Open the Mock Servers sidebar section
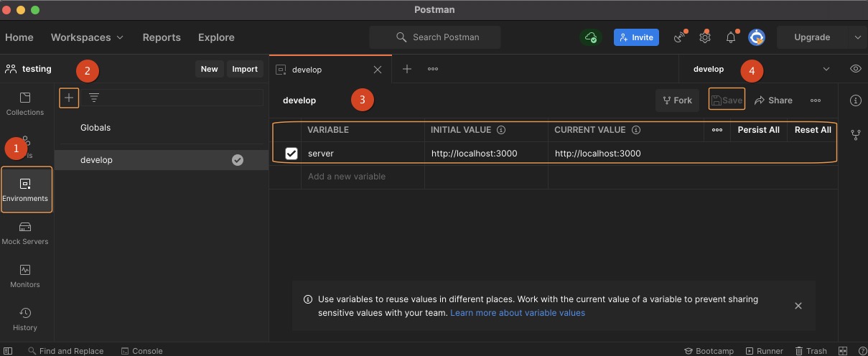 tap(25, 233)
